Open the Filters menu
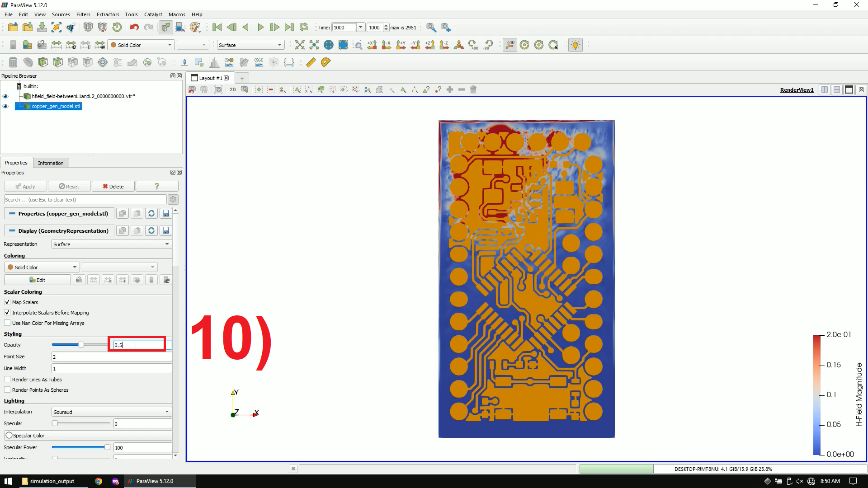The height and width of the screenshot is (488, 868). [84, 14]
